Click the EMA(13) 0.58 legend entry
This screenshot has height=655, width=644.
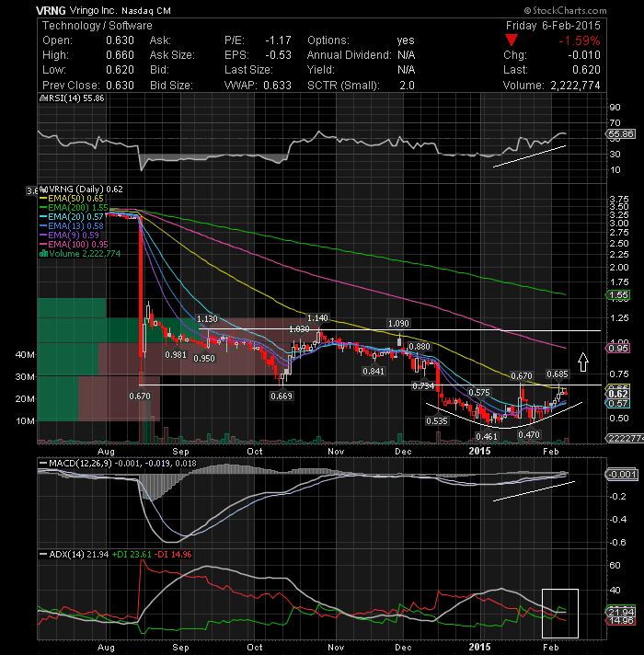pos(72,226)
